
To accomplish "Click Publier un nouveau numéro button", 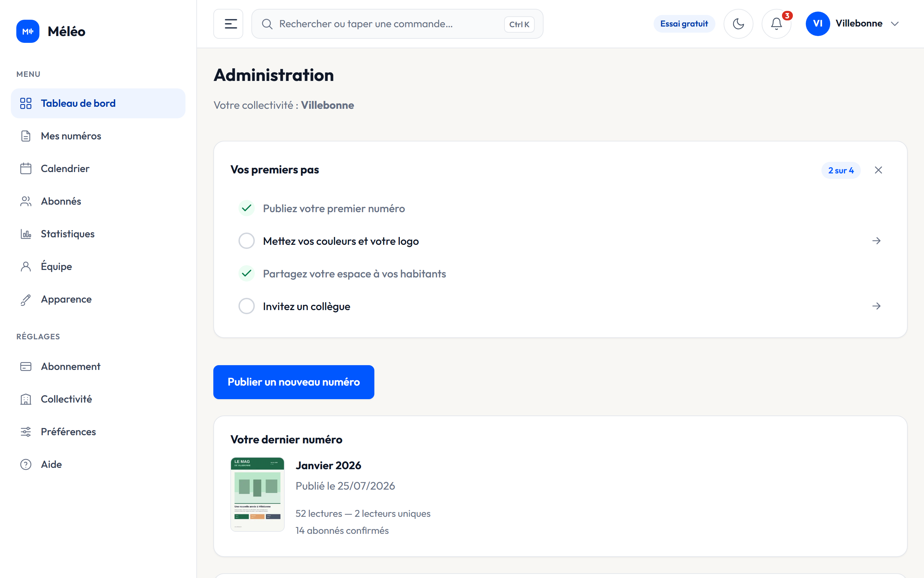I will click(294, 382).
